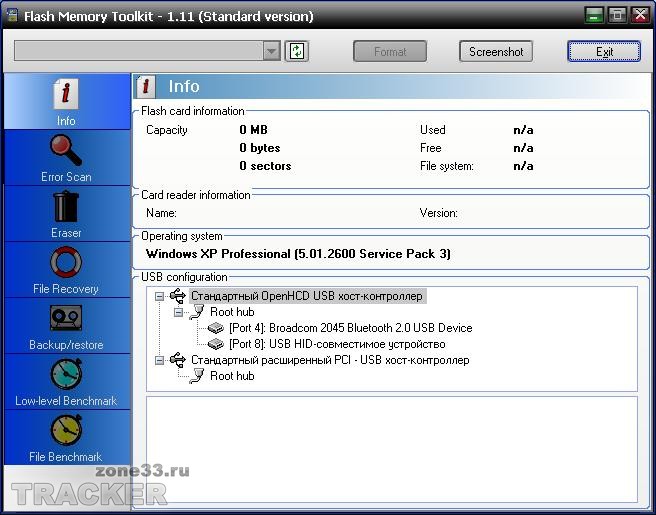Click the Screenshot button

496,51
